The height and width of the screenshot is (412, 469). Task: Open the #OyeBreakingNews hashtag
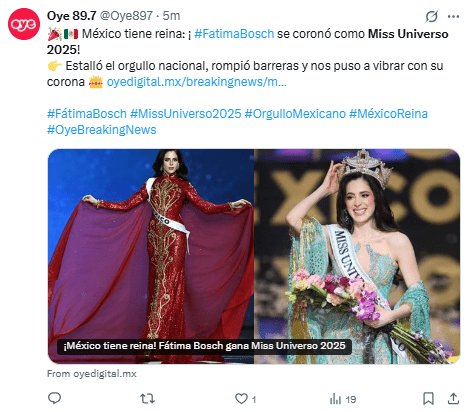(x=102, y=130)
